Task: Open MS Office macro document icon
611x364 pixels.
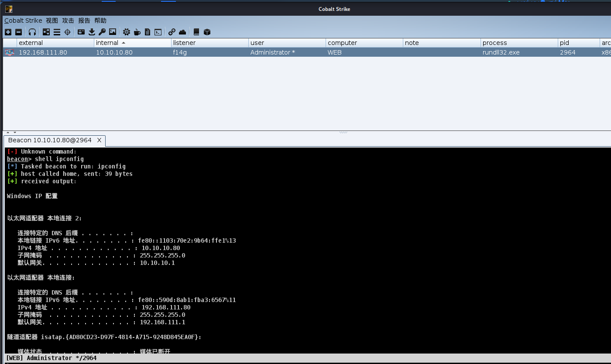Action: pyautogui.click(x=148, y=32)
